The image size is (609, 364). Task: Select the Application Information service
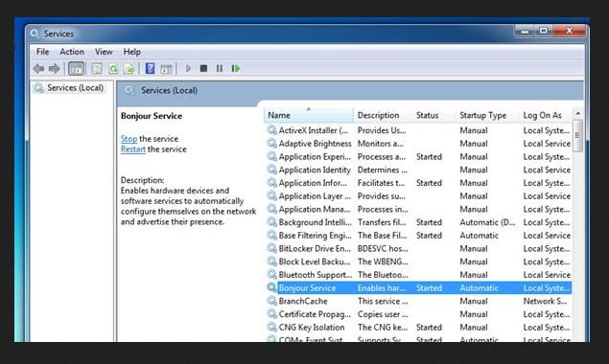click(418, 183)
